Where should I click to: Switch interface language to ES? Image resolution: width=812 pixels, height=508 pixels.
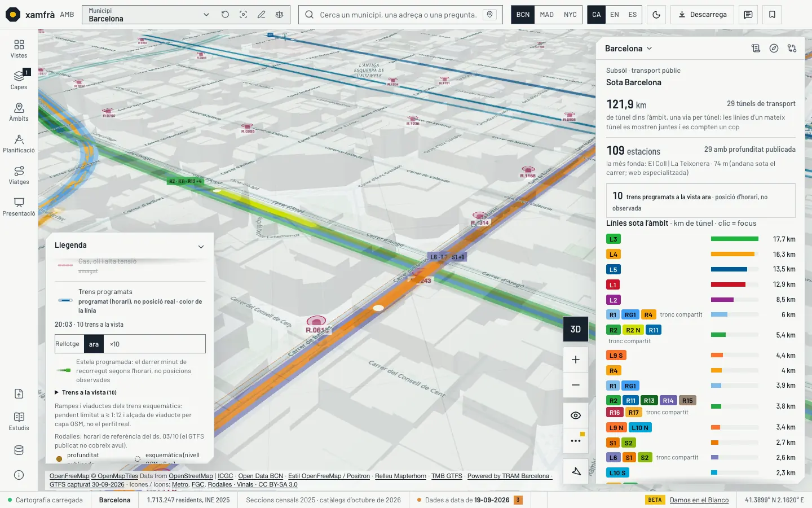coord(633,15)
